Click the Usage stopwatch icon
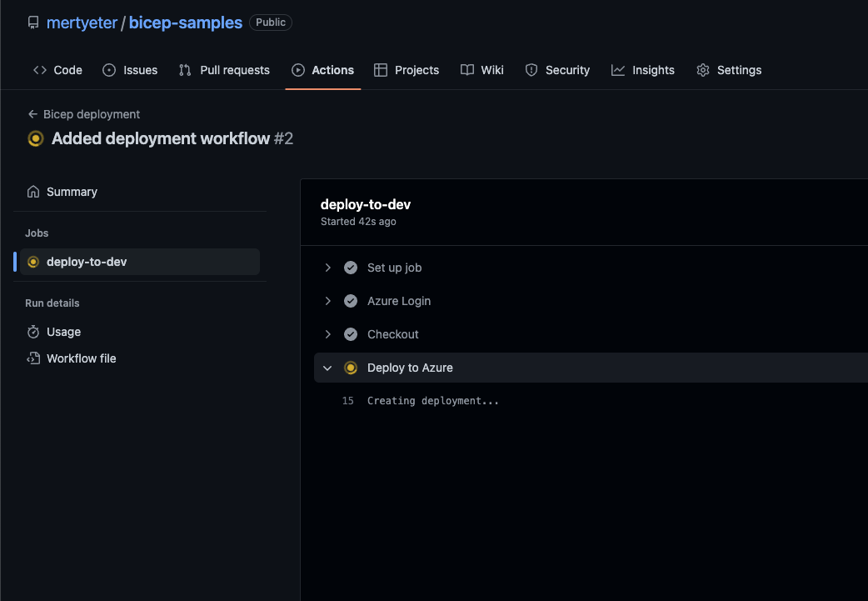 [33, 332]
